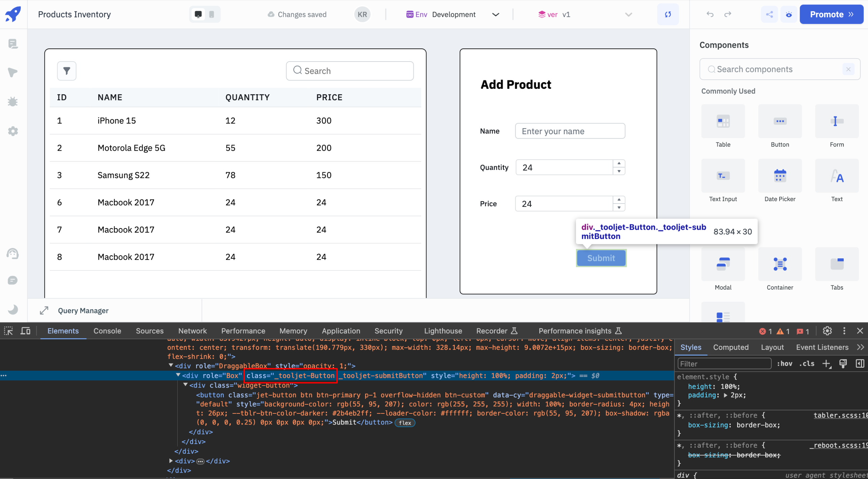
Task: Toggle DevTools device toolbar
Action: click(x=25, y=331)
